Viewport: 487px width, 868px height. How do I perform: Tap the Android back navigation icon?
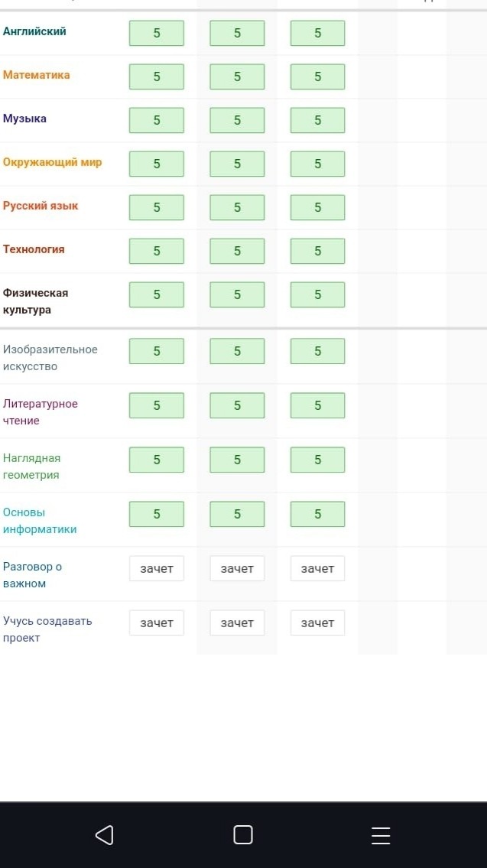point(105,835)
